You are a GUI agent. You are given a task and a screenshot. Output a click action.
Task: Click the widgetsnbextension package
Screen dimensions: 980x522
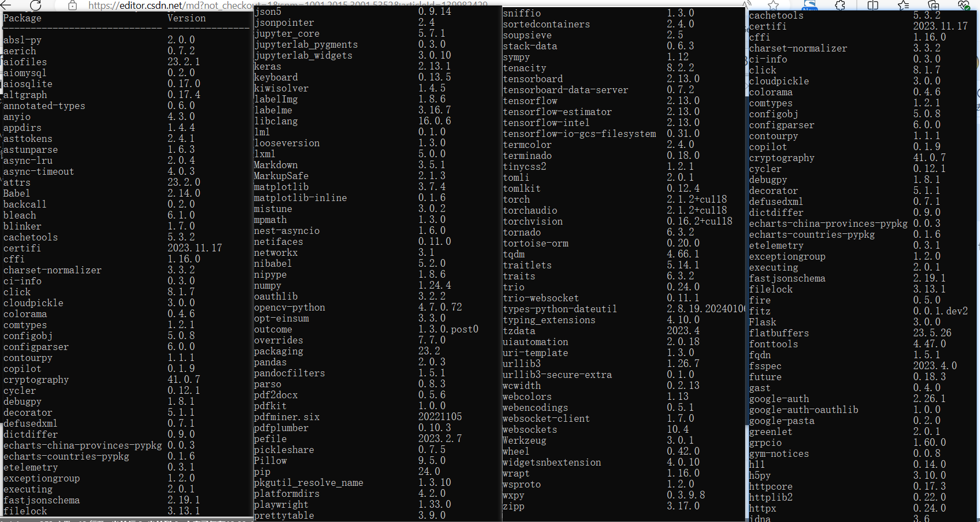pos(552,462)
